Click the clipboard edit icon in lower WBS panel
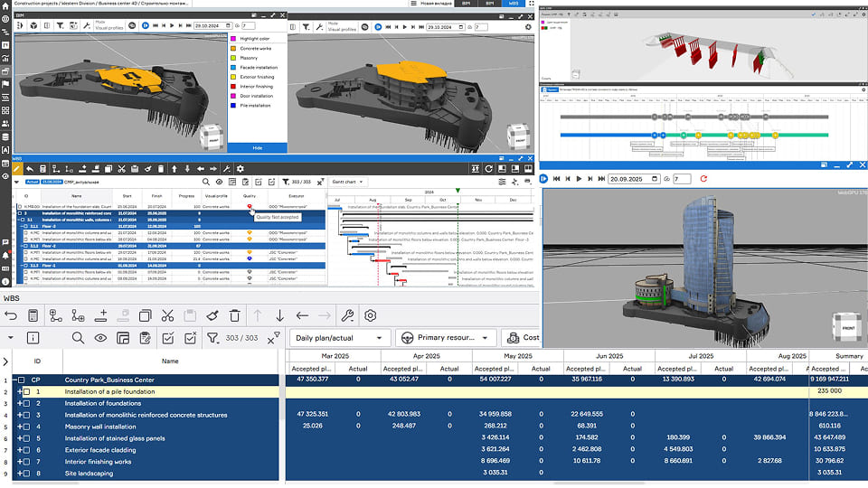868x488 pixels. coord(145,337)
